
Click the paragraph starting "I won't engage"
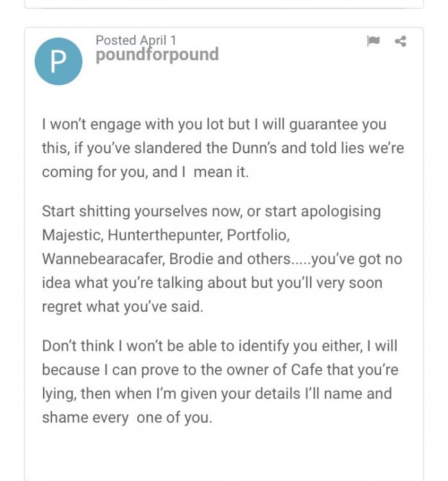tap(223, 148)
